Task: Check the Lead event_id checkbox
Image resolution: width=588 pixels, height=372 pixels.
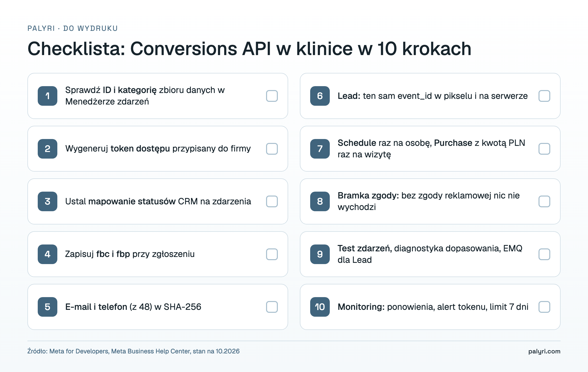Action: click(544, 96)
